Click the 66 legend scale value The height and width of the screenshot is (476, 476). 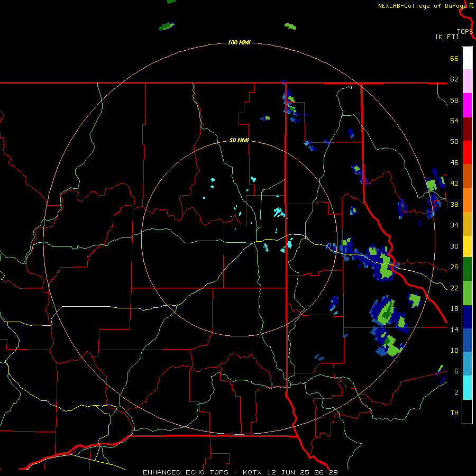[454, 58]
